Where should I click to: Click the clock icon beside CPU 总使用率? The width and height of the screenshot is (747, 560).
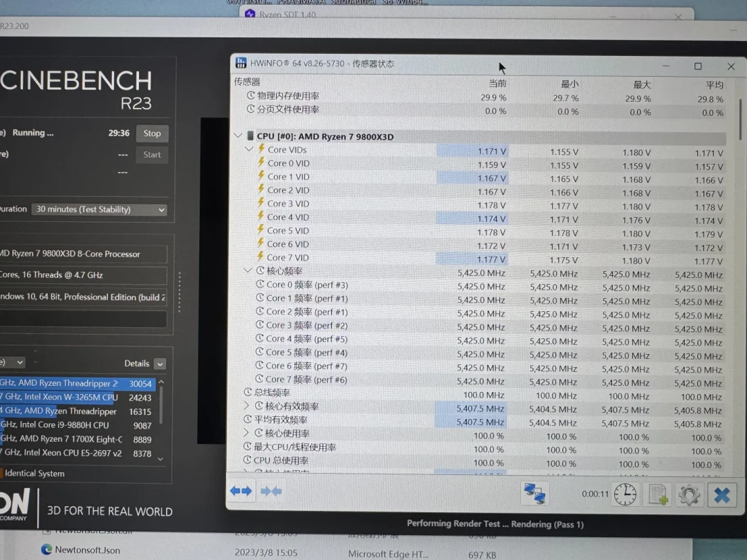tap(247, 460)
